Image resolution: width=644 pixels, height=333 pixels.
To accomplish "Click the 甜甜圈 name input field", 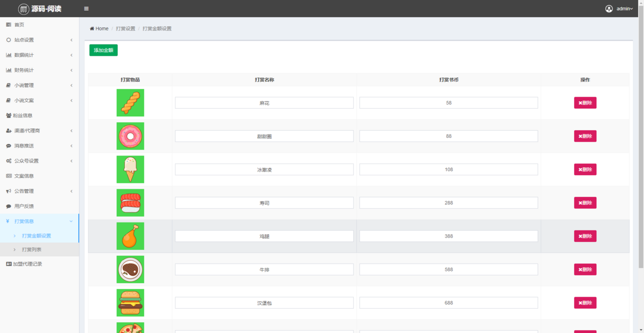I will pos(264,136).
